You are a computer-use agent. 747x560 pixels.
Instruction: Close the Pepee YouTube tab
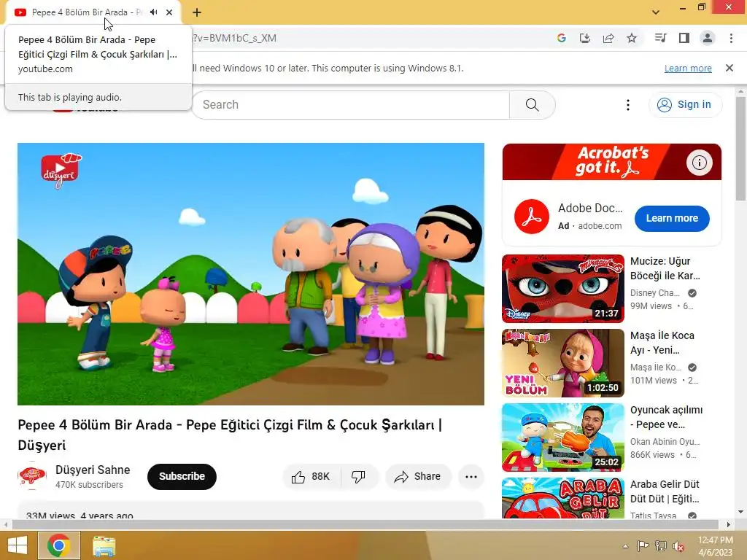click(169, 12)
